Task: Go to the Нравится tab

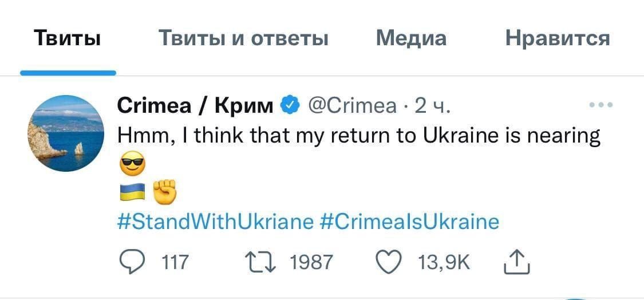Action: pos(558,39)
